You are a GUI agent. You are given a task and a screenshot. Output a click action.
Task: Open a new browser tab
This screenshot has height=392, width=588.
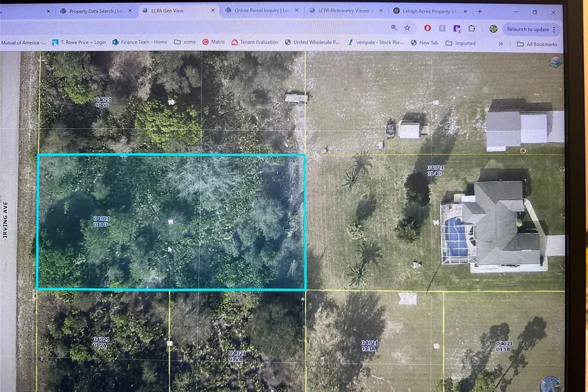(x=480, y=11)
